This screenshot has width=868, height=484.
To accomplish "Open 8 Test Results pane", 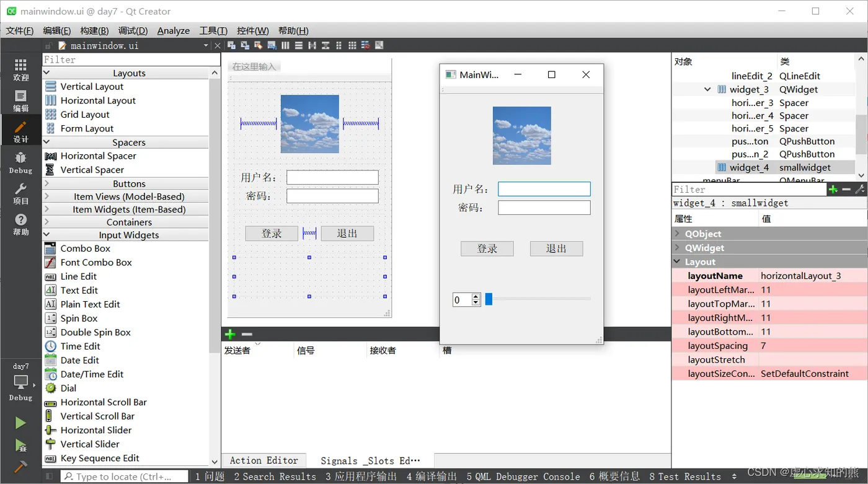I will pyautogui.click(x=685, y=476).
